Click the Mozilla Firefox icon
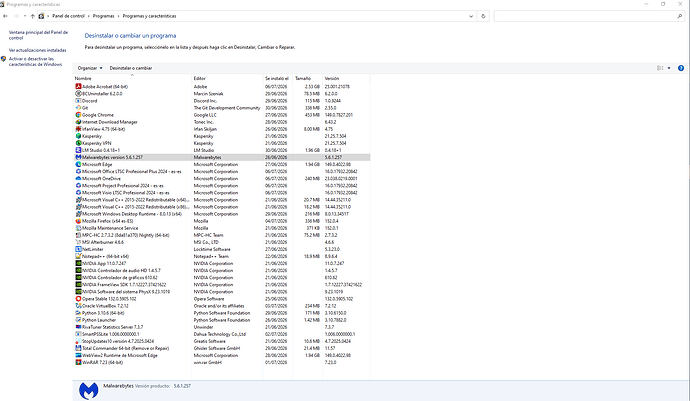 tap(78, 221)
